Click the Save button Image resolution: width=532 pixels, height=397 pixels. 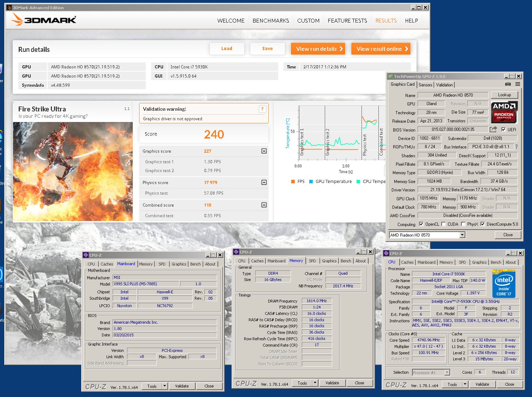(267, 49)
